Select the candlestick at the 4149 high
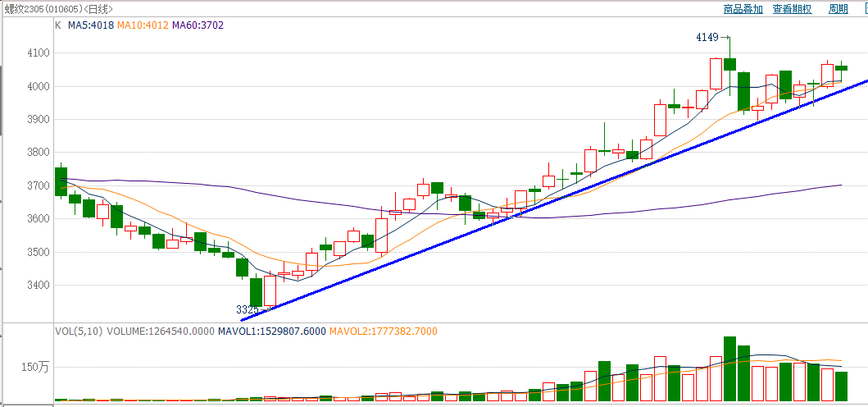Viewport: 868px width, 407px height. (729, 64)
